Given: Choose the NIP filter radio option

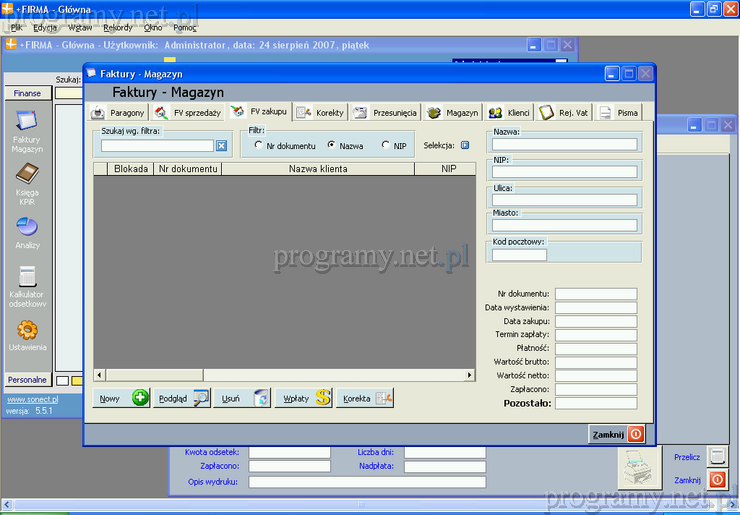Looking at the screenshot, I should pyautogui.click(x=386, y=146).
